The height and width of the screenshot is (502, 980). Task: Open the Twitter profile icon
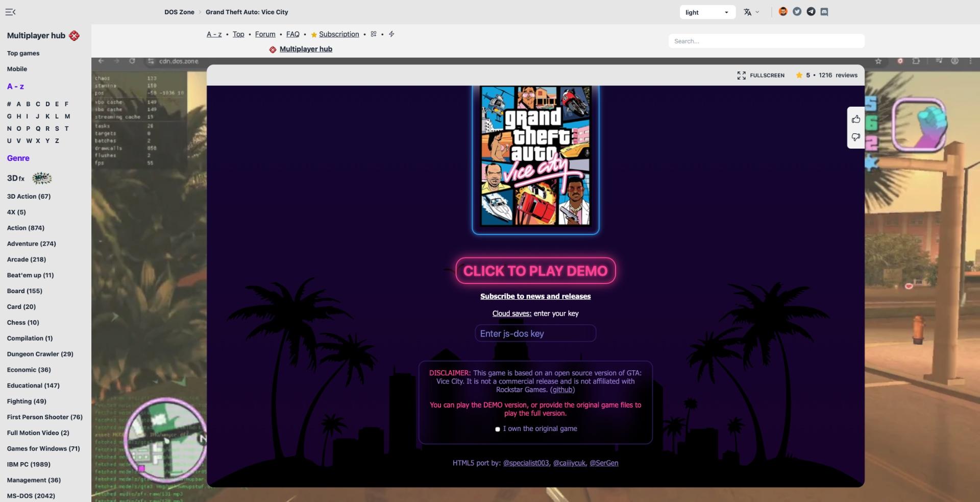point(797,12)
